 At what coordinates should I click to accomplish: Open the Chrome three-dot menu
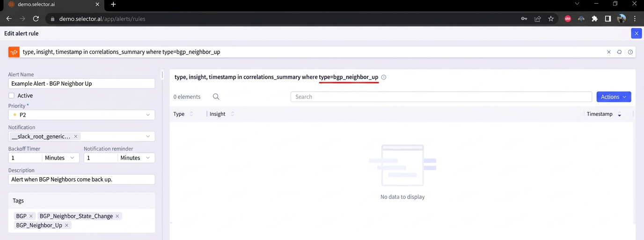pyautogui.click(x=635, y=19)
